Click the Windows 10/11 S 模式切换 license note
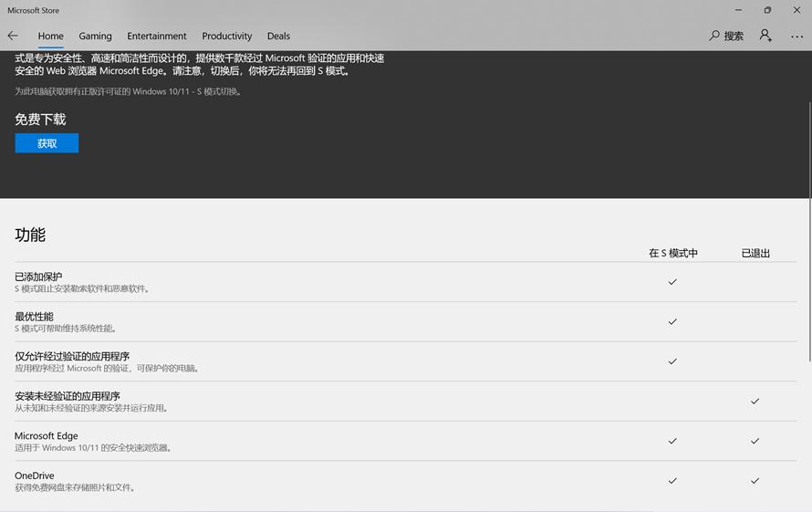The height and width of the screenshot is (512, 812). point(129,92)
